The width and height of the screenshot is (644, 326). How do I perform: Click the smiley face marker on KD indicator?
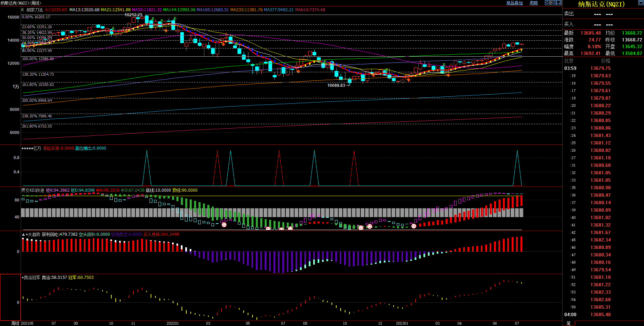coord(224,225)
